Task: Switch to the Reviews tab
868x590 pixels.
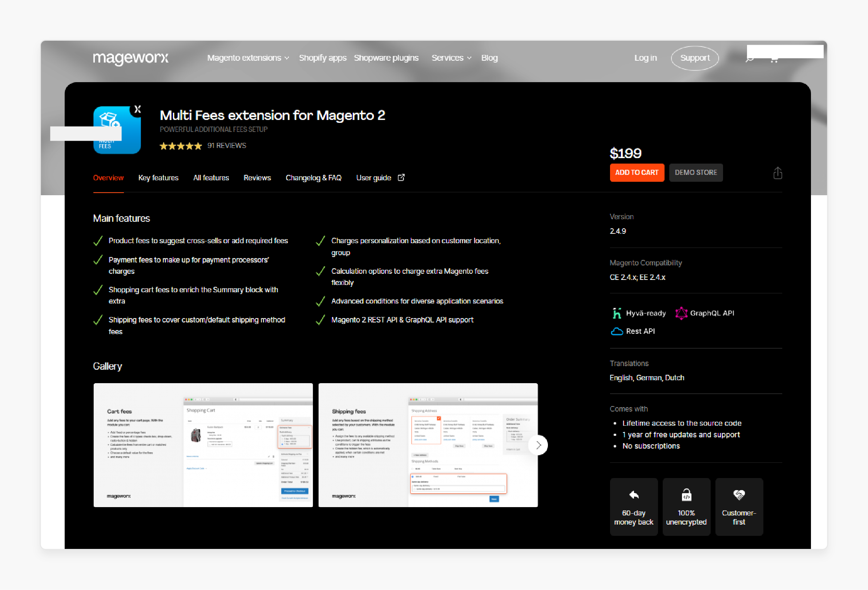Action: [x=257, y=178]
